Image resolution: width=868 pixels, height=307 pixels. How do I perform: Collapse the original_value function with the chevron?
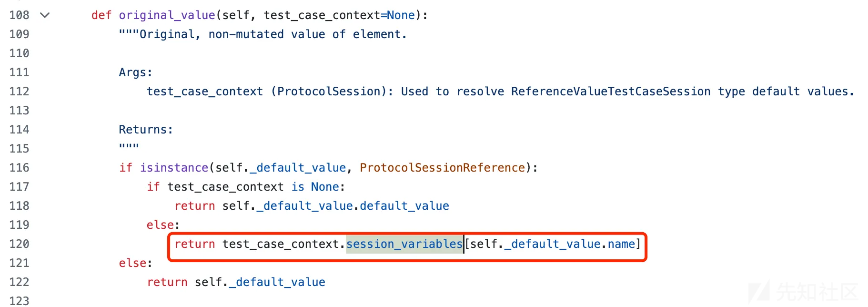[x=45, y=15]
